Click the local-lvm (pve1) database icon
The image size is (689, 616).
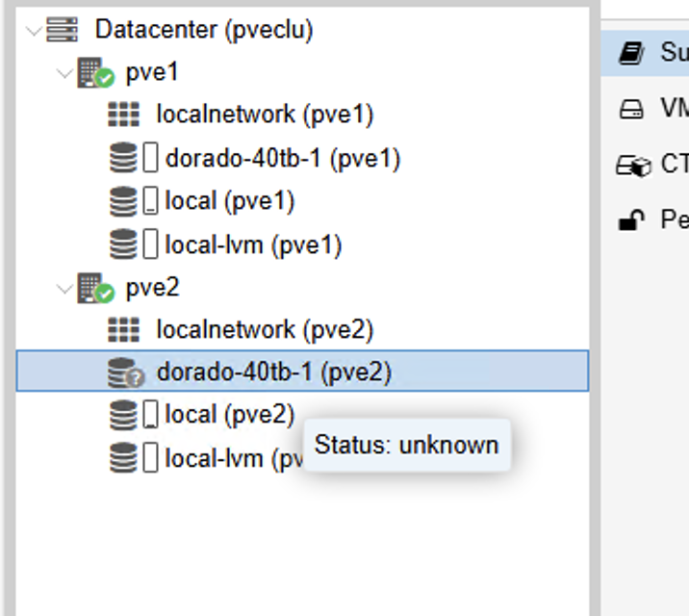(x=123, y=244)
